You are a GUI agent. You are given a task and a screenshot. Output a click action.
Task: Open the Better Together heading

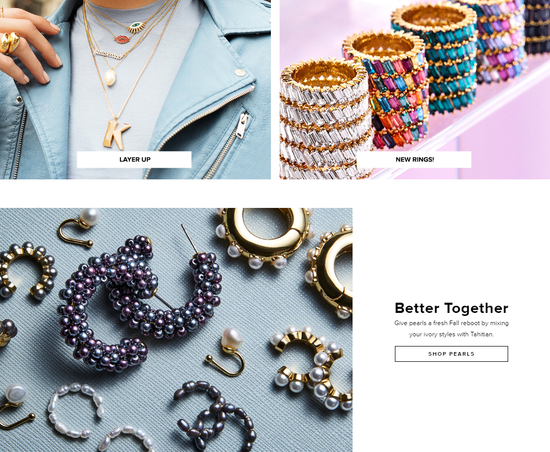[451, 308]
